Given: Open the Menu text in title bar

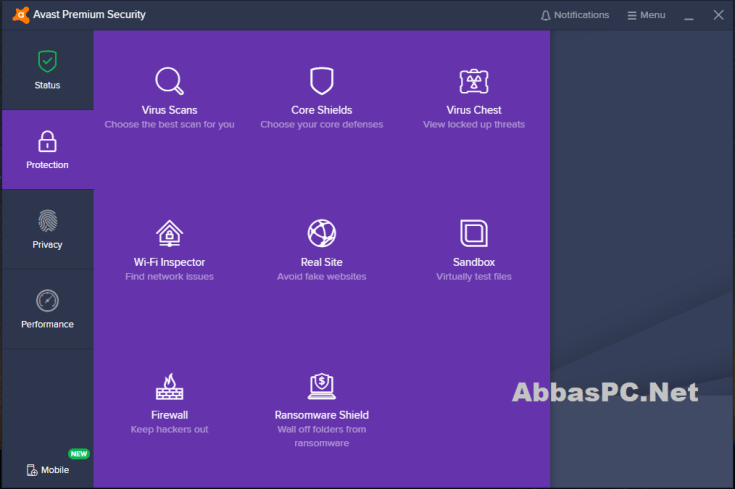Looking at the screenshot, I should 652,15.
